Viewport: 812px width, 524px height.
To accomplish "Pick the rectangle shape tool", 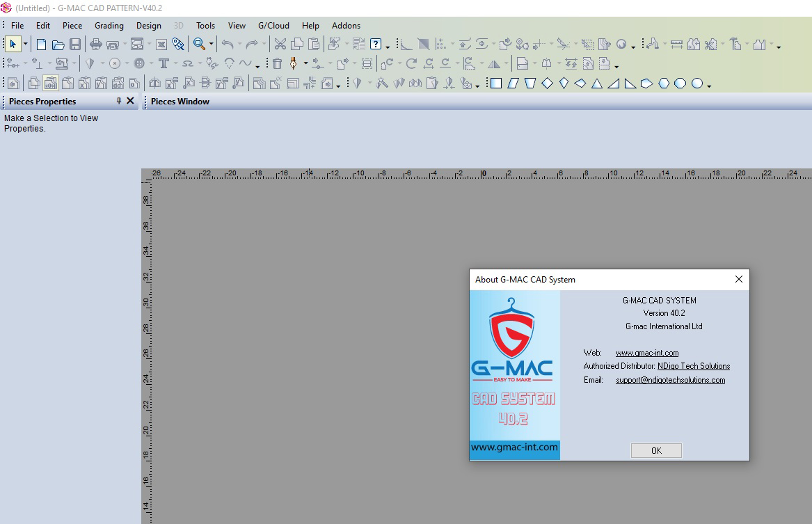I will tap(496, 84).
